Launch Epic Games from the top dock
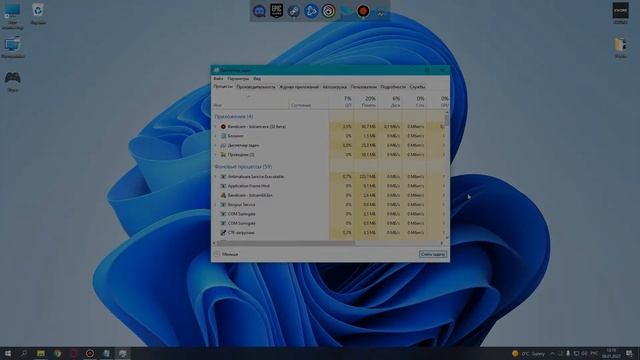640x360 pixels. click(276, 11)
